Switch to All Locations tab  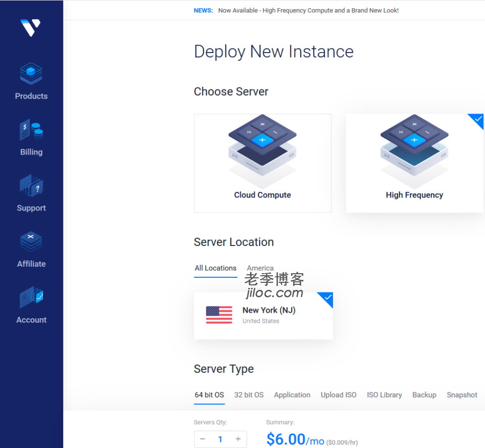coord(216,268)
